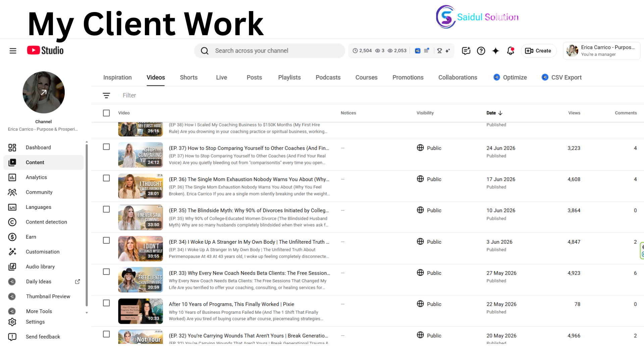Open the channel profile picture
Image resolution: width=644 pixels, height=362 pixels.
click(44, 93)
